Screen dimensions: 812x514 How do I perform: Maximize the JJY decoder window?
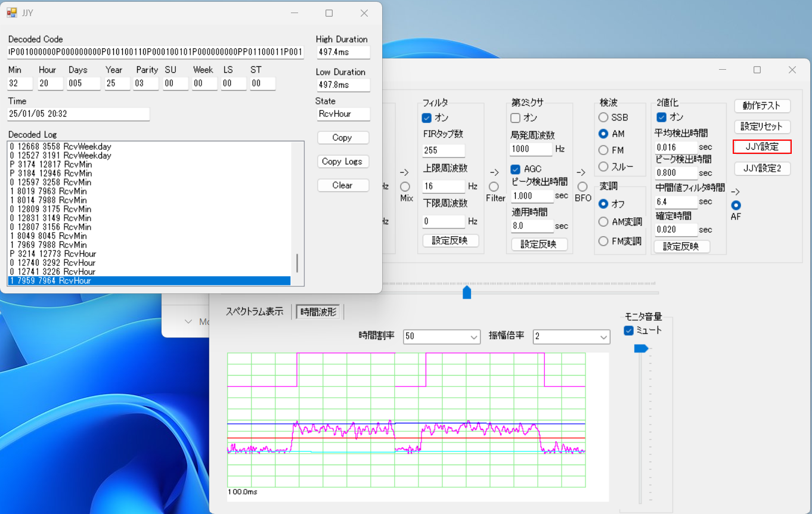[x=328, y=13]
